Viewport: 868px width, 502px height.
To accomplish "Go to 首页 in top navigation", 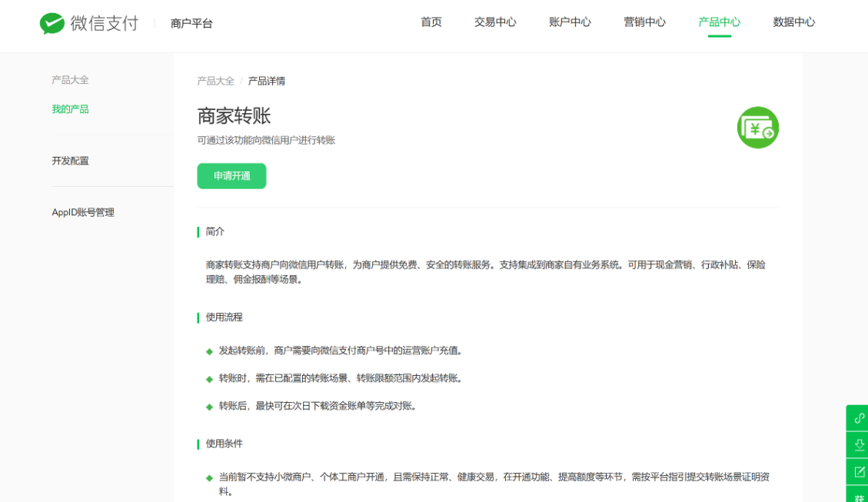I will point(431,22).
